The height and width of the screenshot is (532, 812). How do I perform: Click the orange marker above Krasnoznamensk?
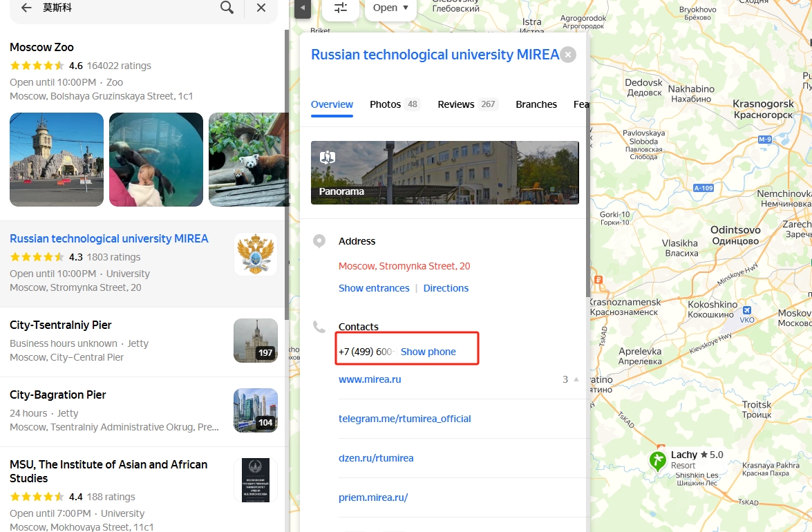pos(598,279)
